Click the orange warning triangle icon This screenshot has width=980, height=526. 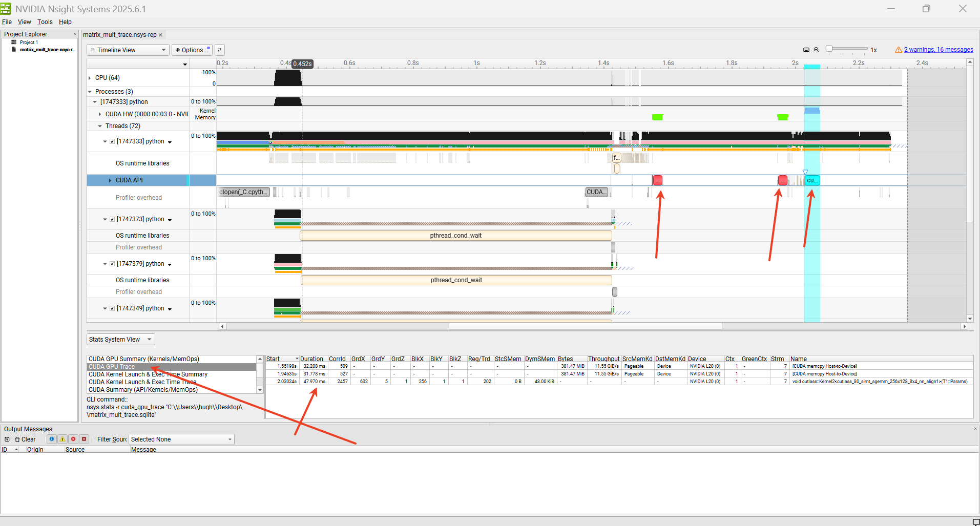coord(899,50)
